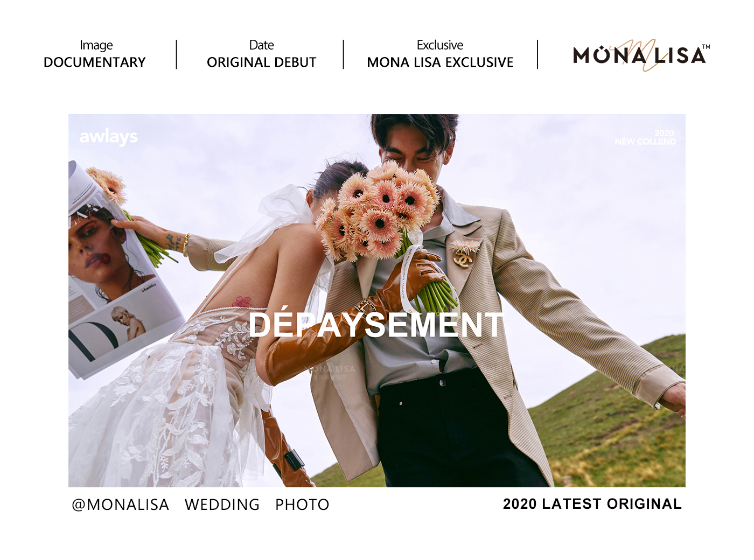Image resolution: width=754 pixels, height=560 pixels.
Task: Select the Image DOCUMENTARY heading
Action: click(95, 54)
